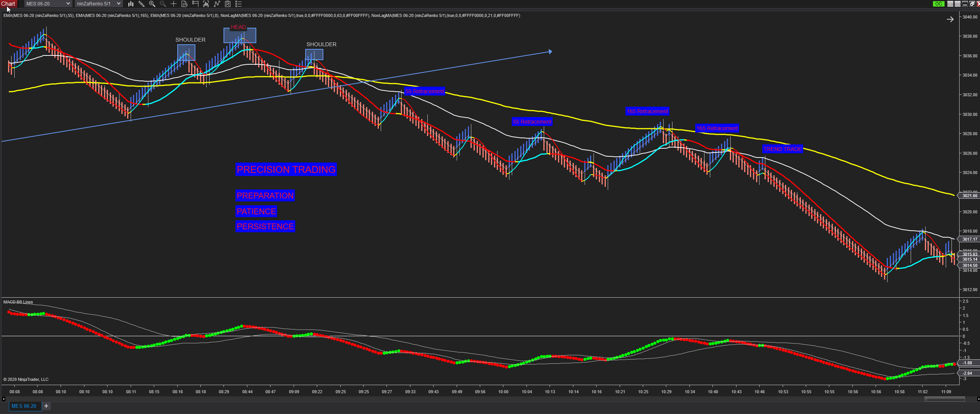Click the 10:29 time axis label
Image resolution: width=980 pixels, height=414 pixels.
(666, 392)
